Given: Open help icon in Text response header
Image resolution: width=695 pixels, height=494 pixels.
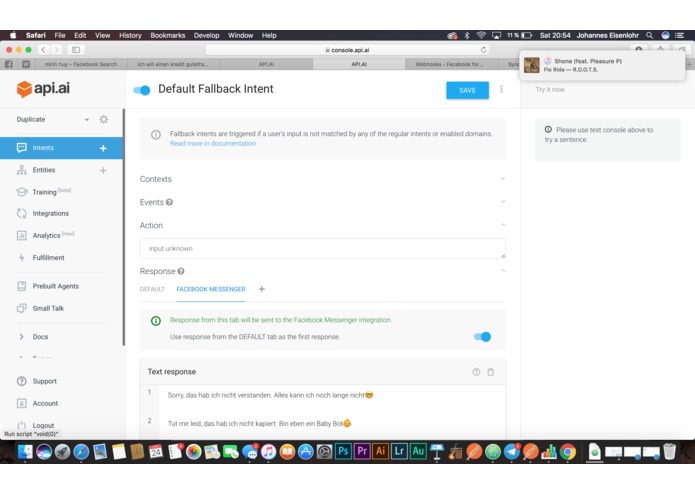Looking at the screenshot, I should coord(476,372).
